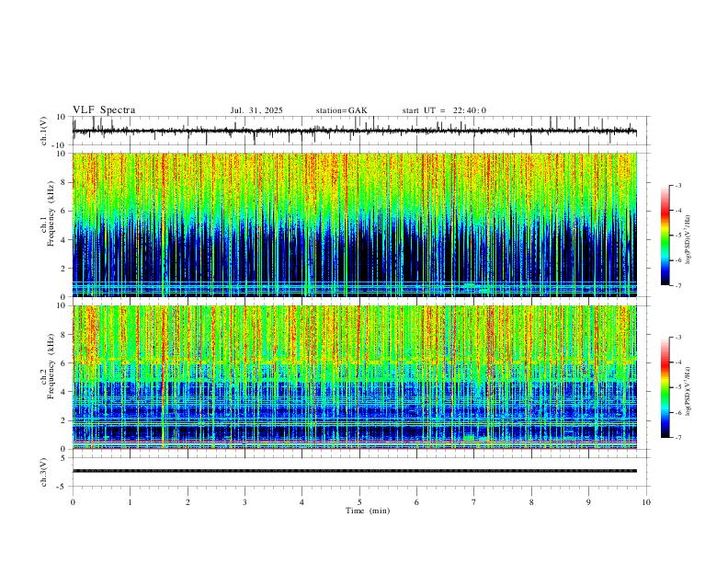728x563 pixels.
Task: Click the time axis tick label "1"
Action: (x=130, y=502)
